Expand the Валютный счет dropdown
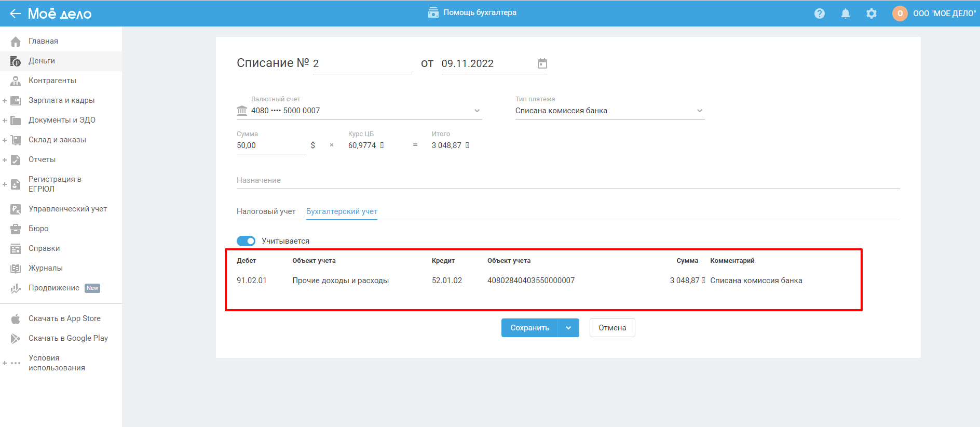 pyautogui.click(x=477, y=111)
